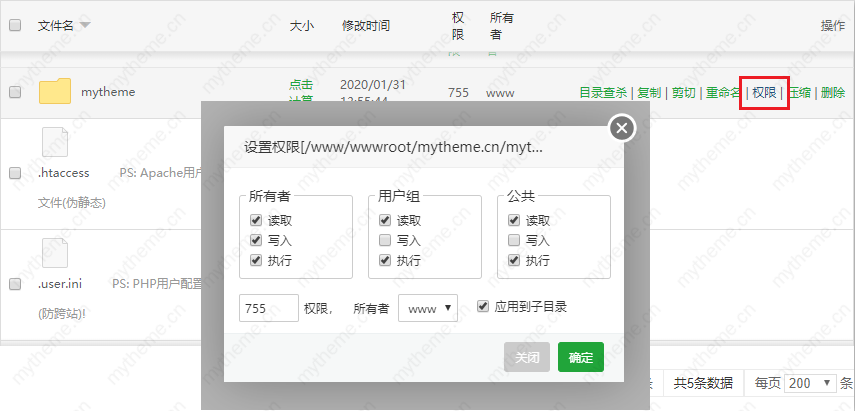Open the 所有者 www dropdown
The image size is (855, 411).
(427, 309)
